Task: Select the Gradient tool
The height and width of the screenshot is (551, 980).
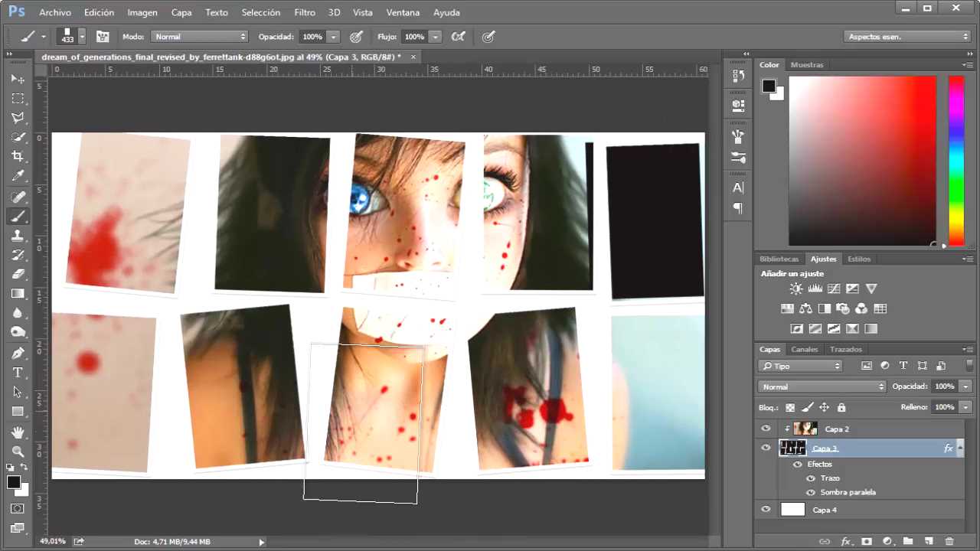Action: tap(18, 293)
